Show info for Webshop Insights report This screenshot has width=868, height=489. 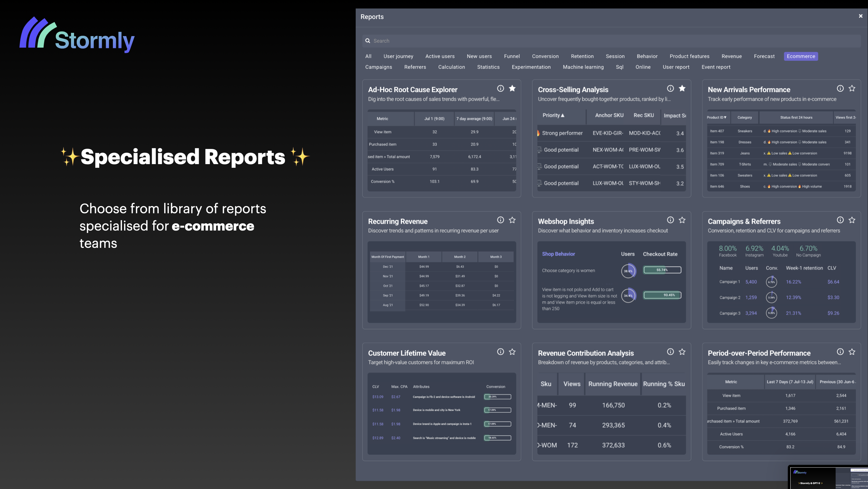pos(670,220)
